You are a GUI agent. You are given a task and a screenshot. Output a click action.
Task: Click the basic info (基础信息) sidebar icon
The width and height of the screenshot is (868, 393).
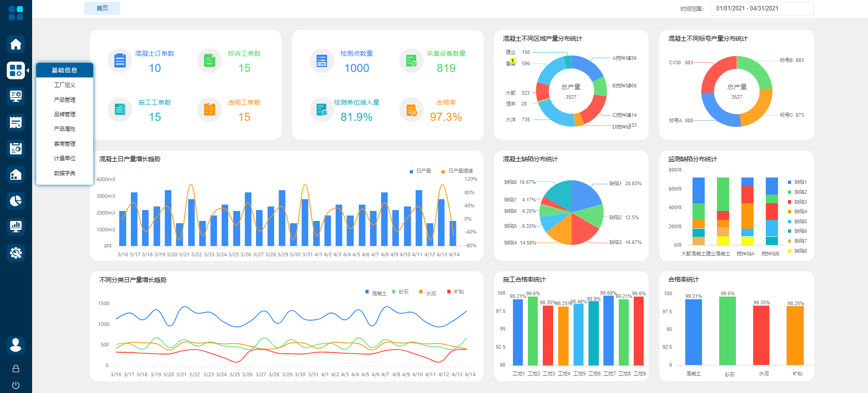pyautogui.click(x=16, y=70)
